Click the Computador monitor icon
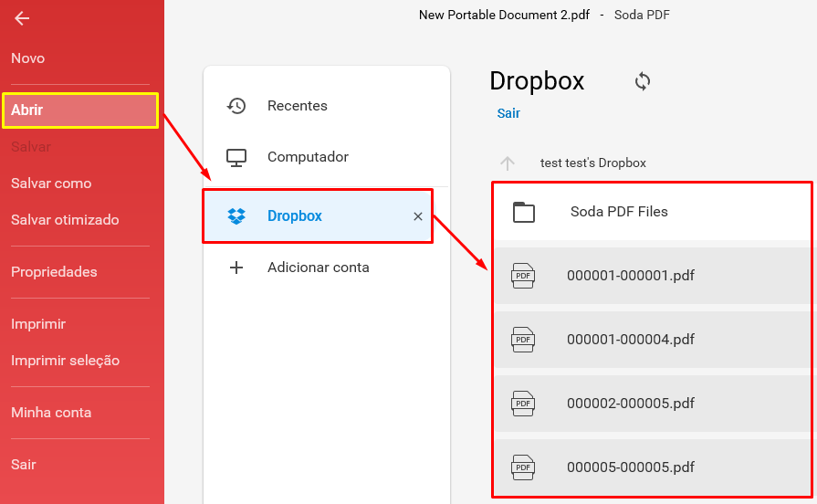Screen dimensions: 817x504 pyautogui.click(x=236, y=157)
